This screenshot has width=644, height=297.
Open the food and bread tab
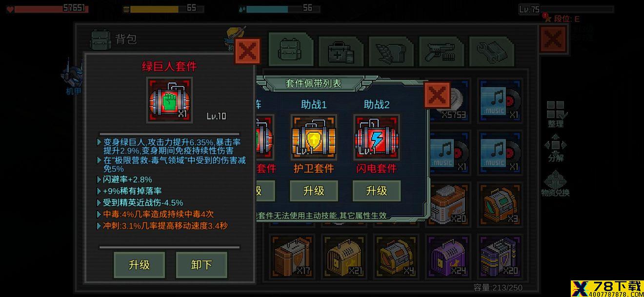391,51
